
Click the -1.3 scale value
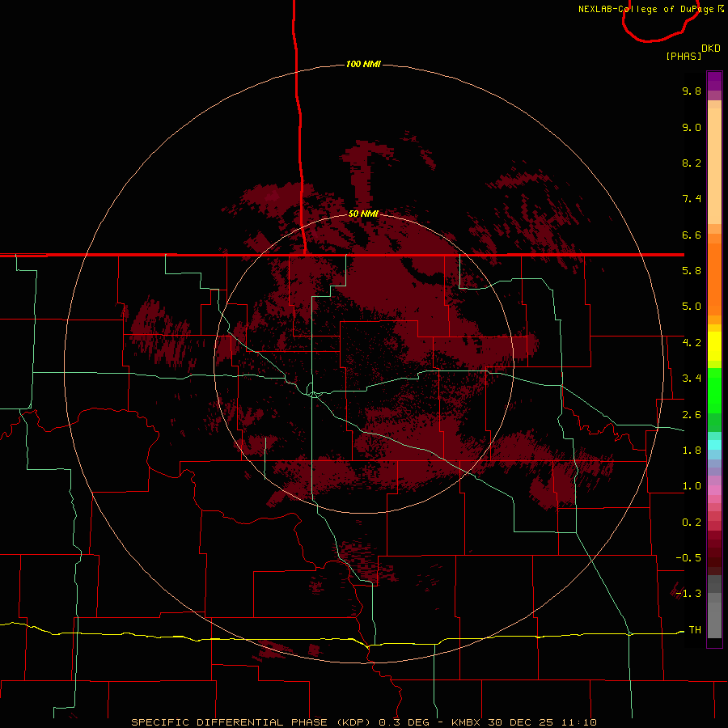pos(688,594)
